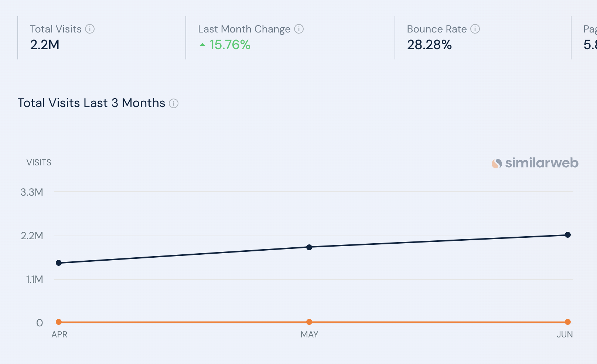
Task: Click the 2.2M value under Total Visits
Action: pyautogui.click(x=45, y=45)
